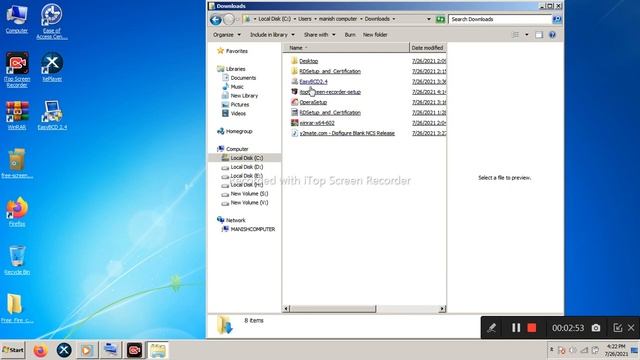The height and width of the screenshot is (360, 640).
Task: Open the view options dropdown arrow
Action: point(527,35)
